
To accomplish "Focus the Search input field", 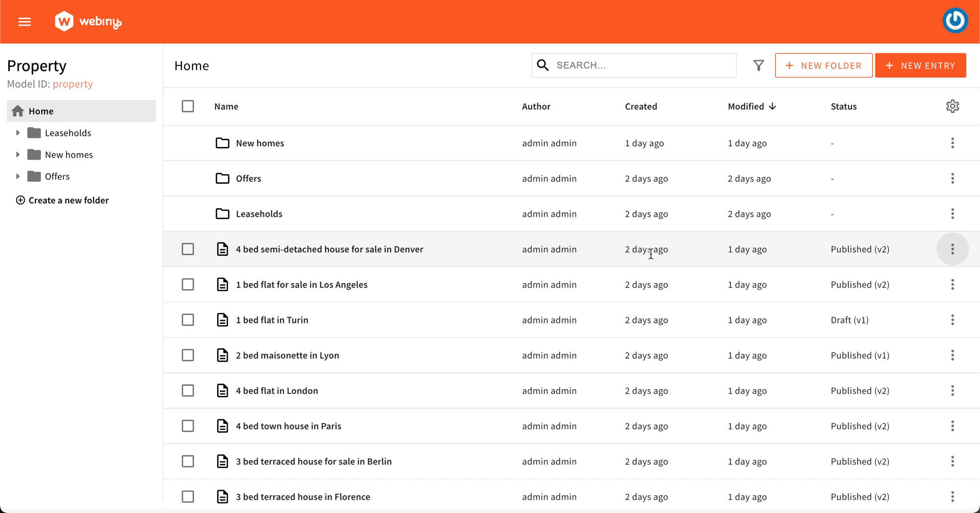I will click(x=643, y=65).
